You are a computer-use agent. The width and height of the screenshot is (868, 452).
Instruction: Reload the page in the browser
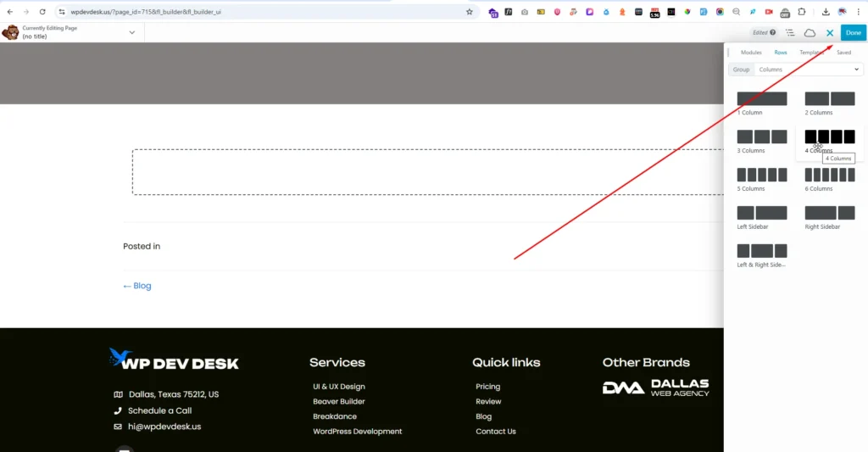[42, 12]
